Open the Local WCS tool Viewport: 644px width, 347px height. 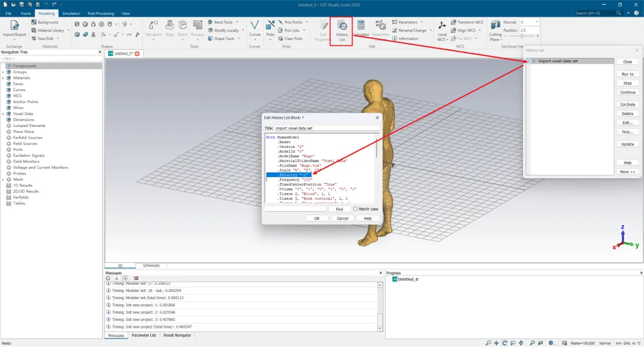442,31
